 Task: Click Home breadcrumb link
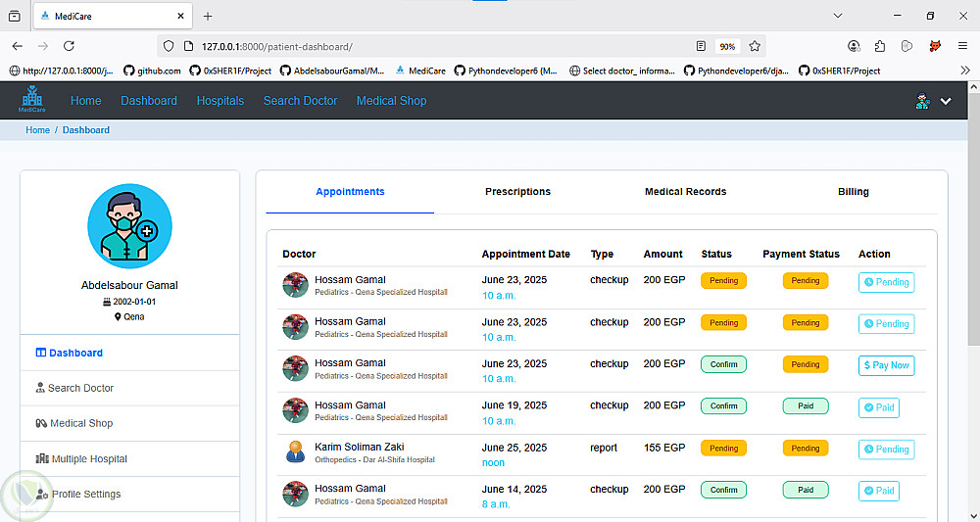pyautogui.click(x=37, y=130)
